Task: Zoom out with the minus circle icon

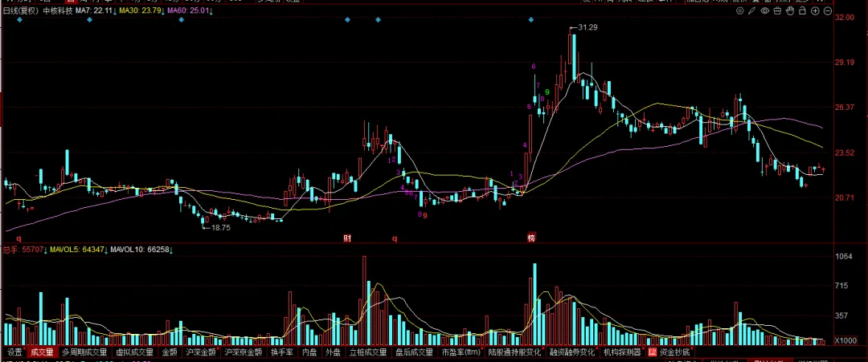Action: 827,10
